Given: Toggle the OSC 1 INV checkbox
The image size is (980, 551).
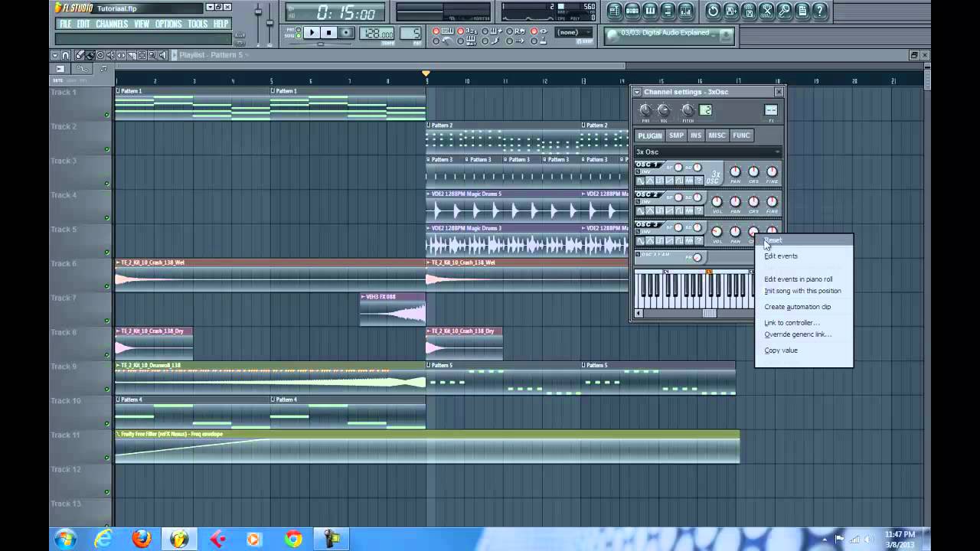Looking at the screenshot, I should [x=637, y=172].
